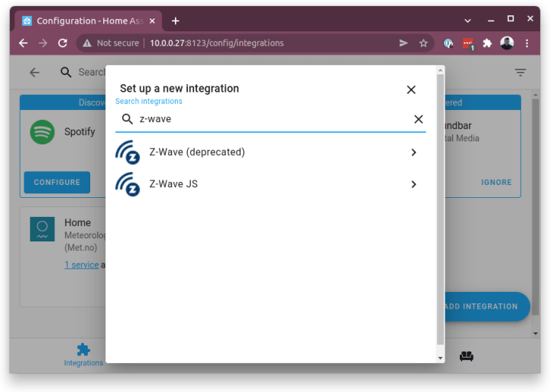Clear the z-wave search text
This screenshot has width=550, height=392.
click(418, 119)
